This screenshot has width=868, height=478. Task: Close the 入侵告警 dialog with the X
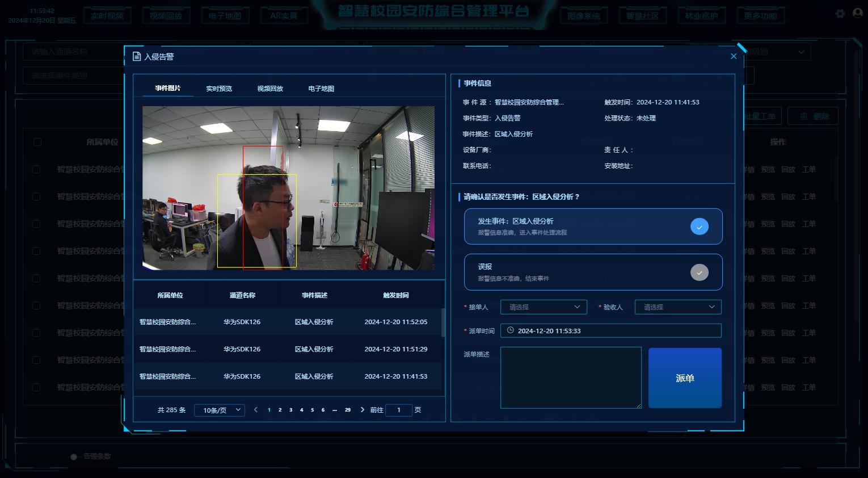click(x=734, y=56)
